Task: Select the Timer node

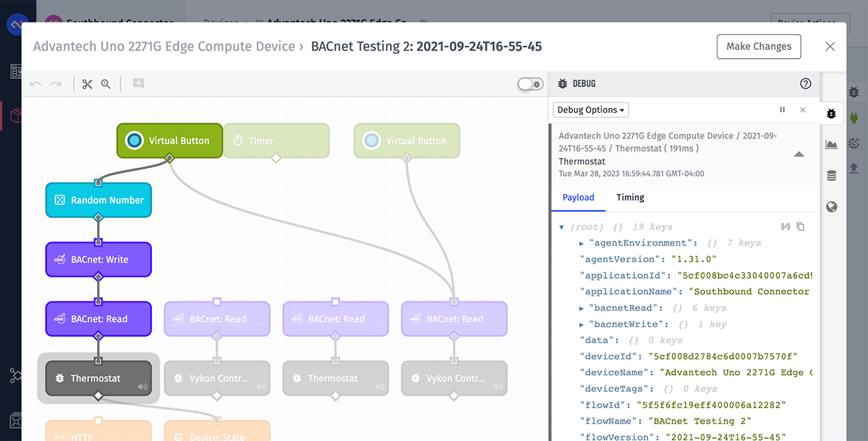Action: 276,140
